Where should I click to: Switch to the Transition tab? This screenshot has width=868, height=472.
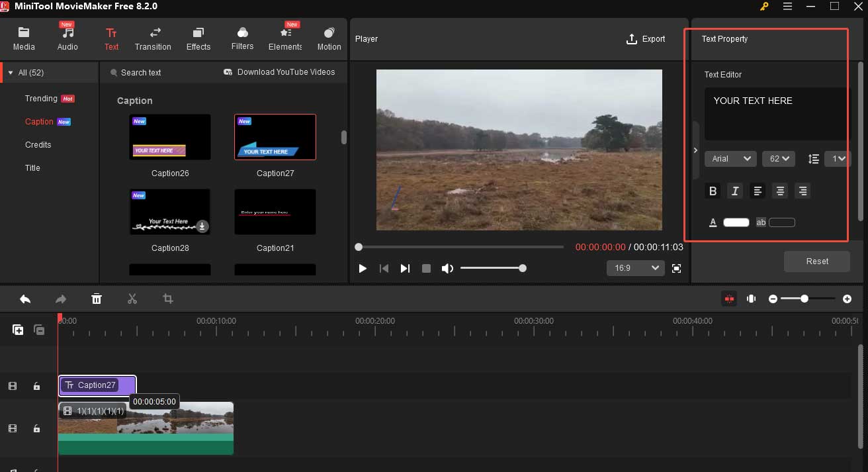point(153,39)
